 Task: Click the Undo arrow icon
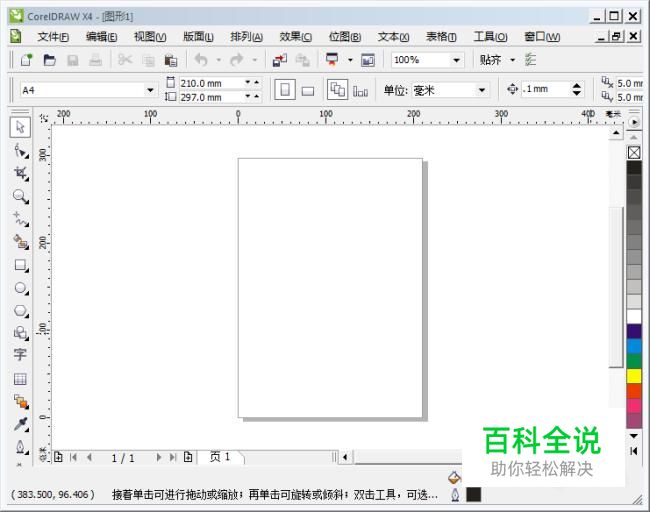coord(201,60)
